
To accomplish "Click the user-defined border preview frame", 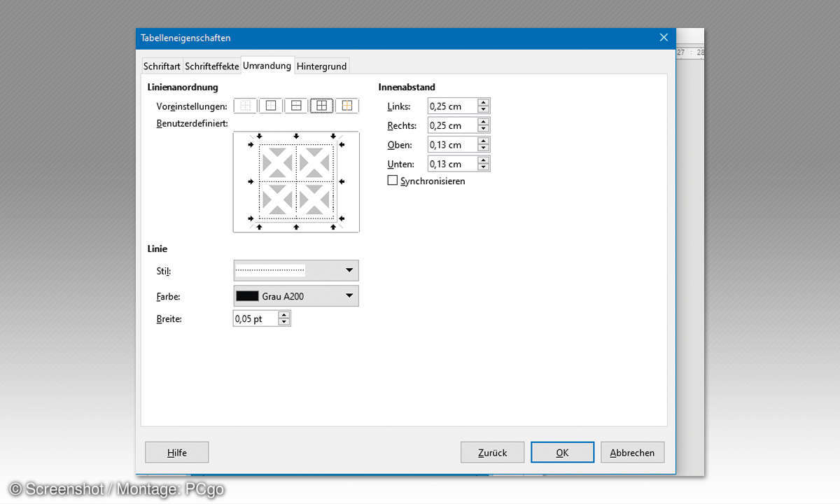I will pyautogui.click(x=296, y=182).
